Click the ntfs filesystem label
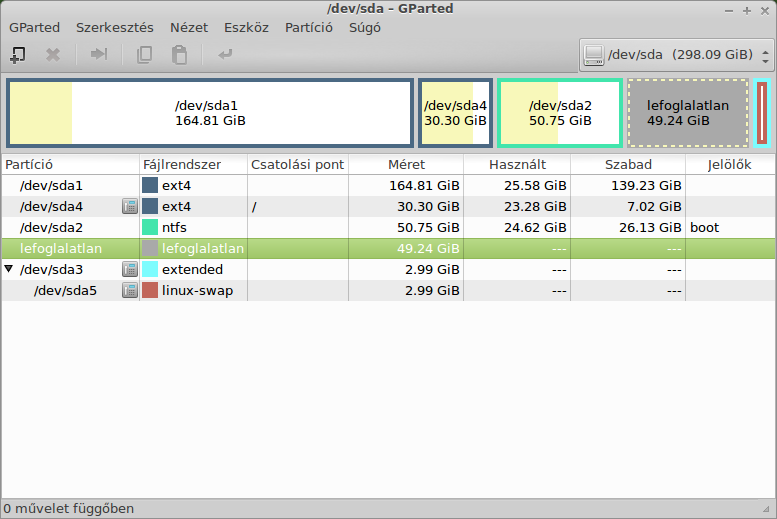 (x=174, y=227)
